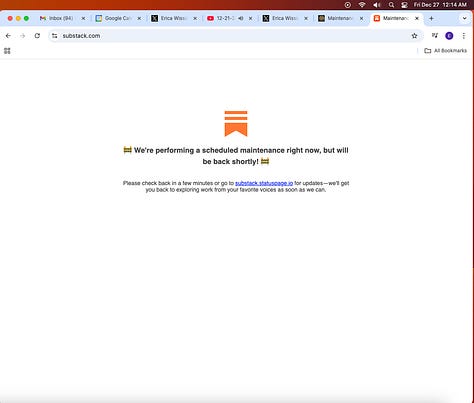View site information icon in address bar
Image resolution: width=474 pixels, height=403 pixels.
pyautogui.click(x=55, y=36)
